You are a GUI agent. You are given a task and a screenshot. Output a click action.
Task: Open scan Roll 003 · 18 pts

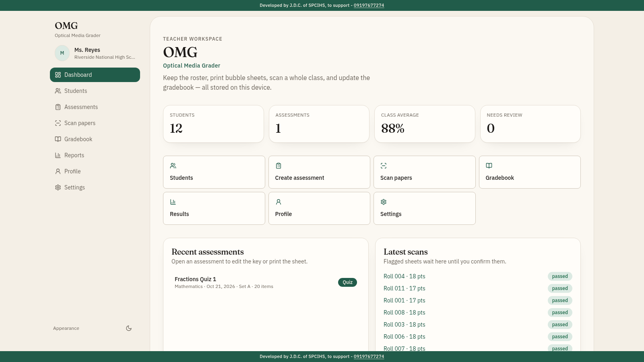405,325
